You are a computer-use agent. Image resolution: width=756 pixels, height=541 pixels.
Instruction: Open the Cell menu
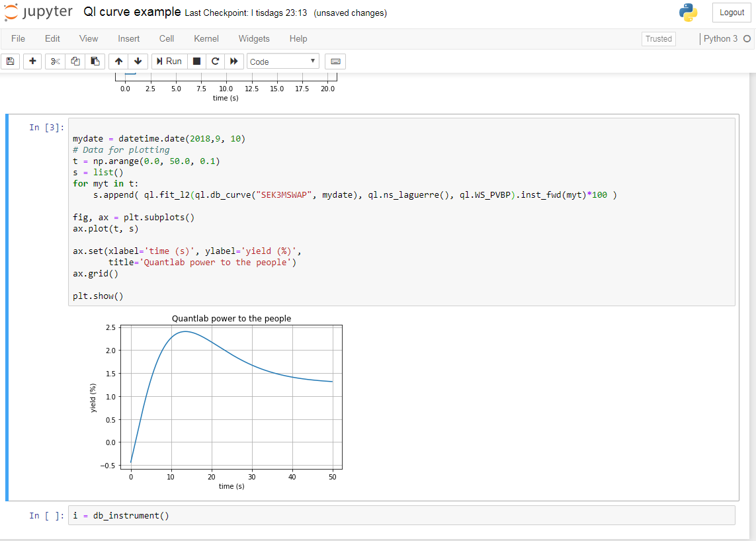click(x=167, y=38)
